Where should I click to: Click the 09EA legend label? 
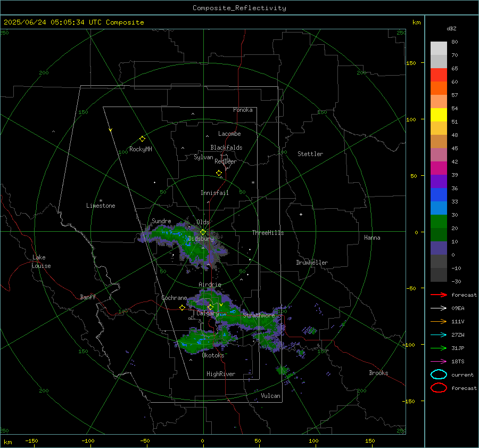click(x=458, y=308)
